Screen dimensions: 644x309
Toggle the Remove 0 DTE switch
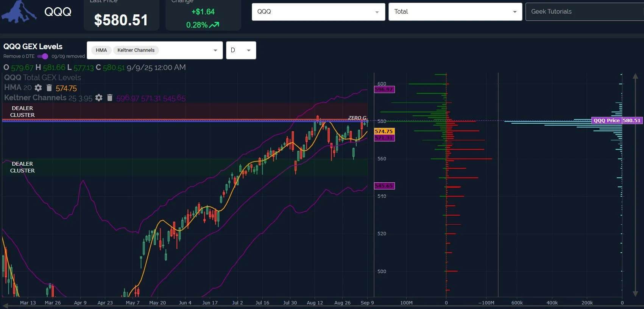tap(43, 56)
